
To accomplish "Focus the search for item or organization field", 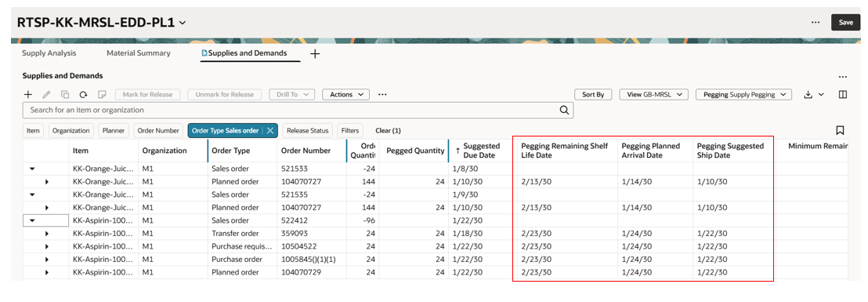I will [298, 110].
